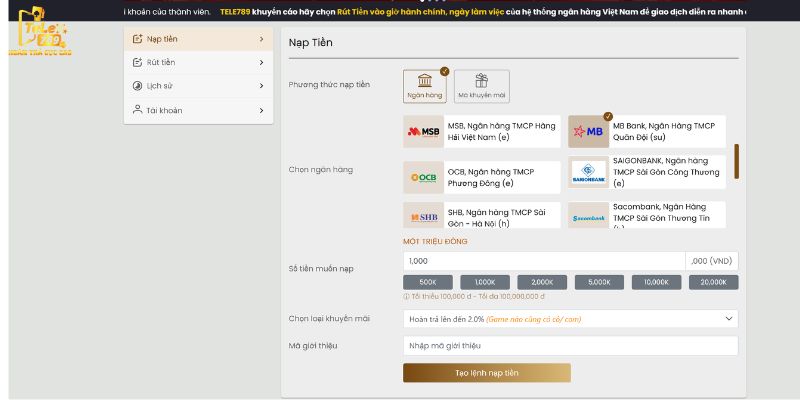800x400 pixels.
Task: Click the OCB bank logo
Action: (x=423, y=177)
